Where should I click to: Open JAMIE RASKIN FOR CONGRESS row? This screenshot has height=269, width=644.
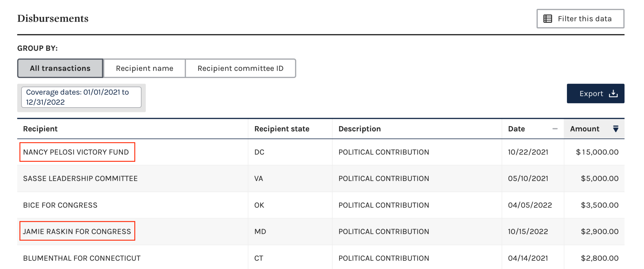[x=321, y=232]
